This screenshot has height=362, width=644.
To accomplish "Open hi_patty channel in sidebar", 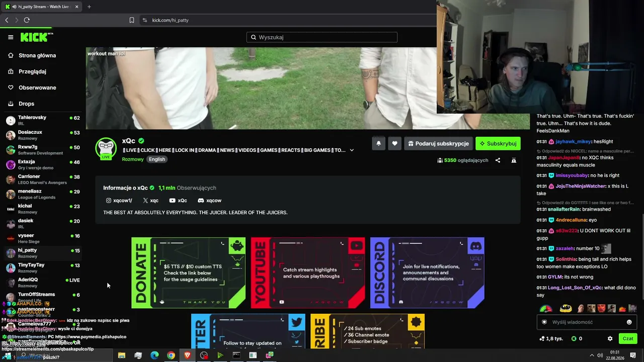I will pyautogui.click(x=43, y=253).
